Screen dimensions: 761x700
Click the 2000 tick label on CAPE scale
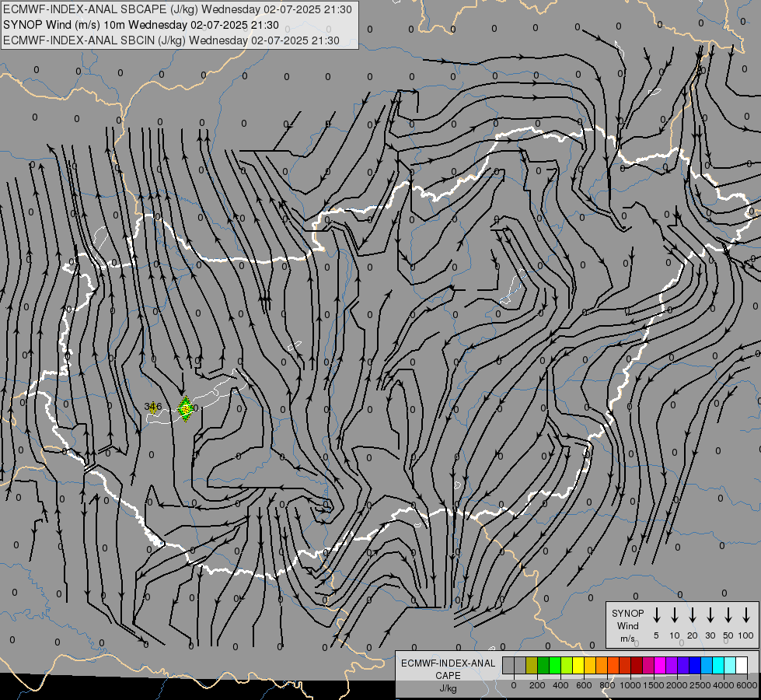coord(677,685)
